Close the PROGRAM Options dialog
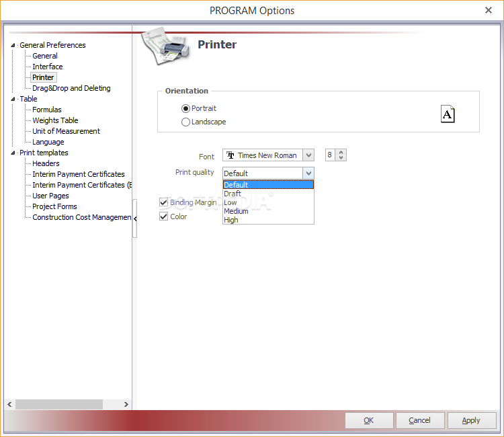The height and width of the screenshot is (437, 504). click(x=489, y=10)
